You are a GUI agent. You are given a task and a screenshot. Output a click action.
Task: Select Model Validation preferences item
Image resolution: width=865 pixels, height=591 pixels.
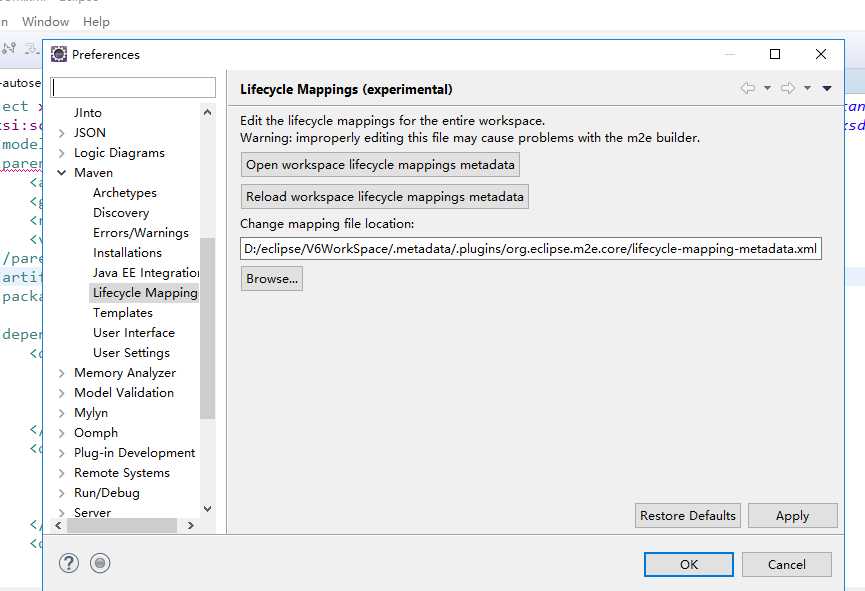[124, 393]
